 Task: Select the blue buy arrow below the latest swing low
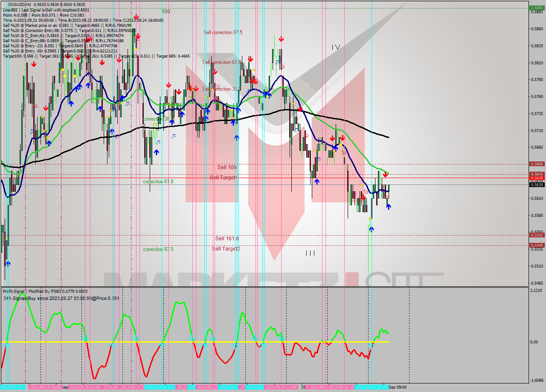[372, 229]
